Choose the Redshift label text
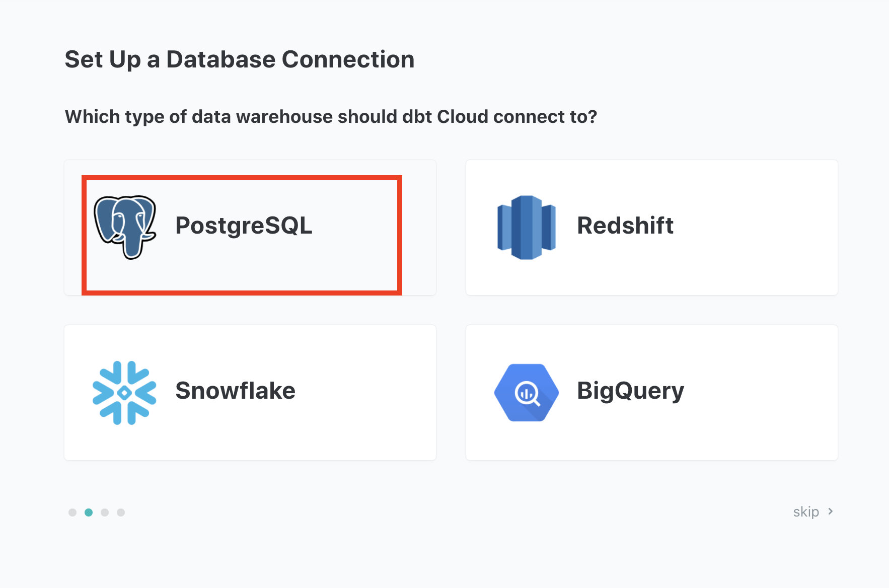 click(x=625, y=226)
